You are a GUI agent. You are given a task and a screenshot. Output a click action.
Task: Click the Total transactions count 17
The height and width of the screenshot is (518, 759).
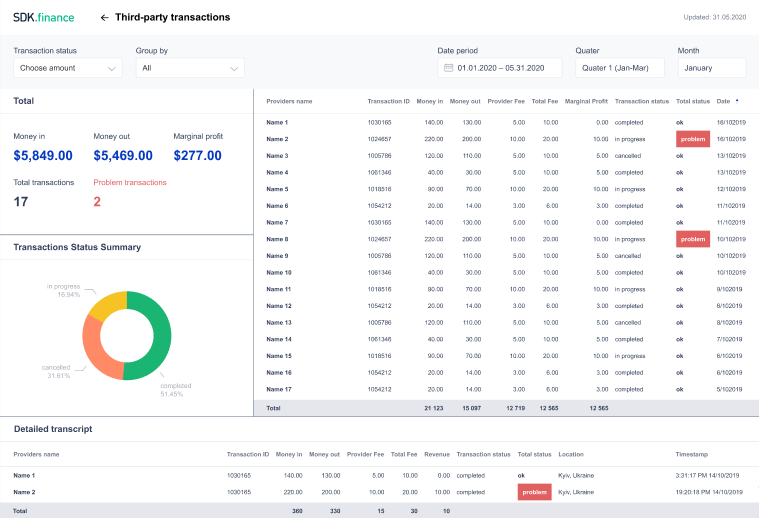click(21, 201)
